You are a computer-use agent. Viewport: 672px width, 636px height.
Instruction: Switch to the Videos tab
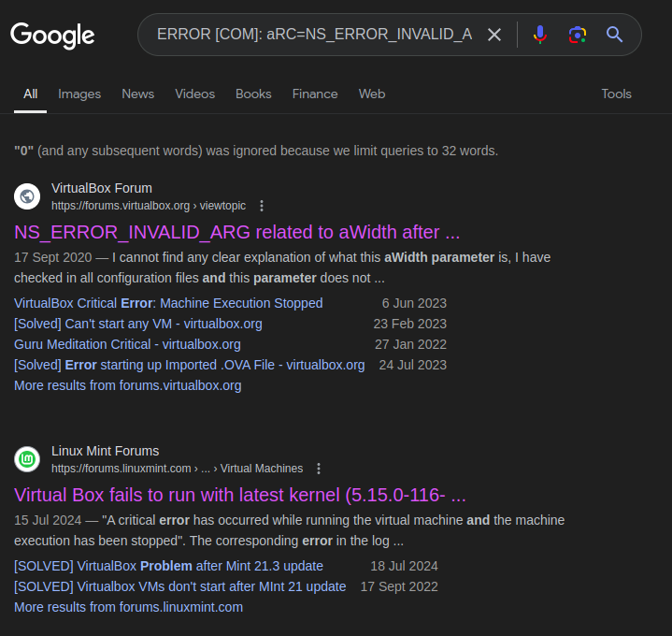click(194, 94)
